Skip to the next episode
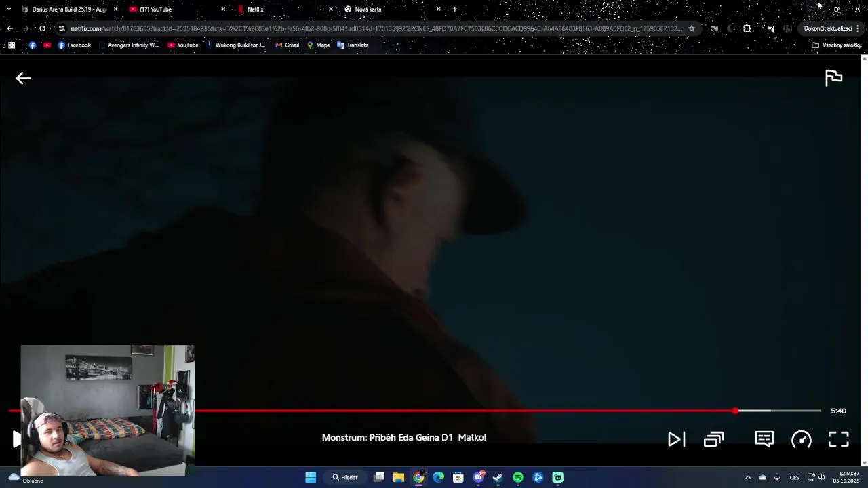This screenshot has height=488, width=868. (676, 439)
